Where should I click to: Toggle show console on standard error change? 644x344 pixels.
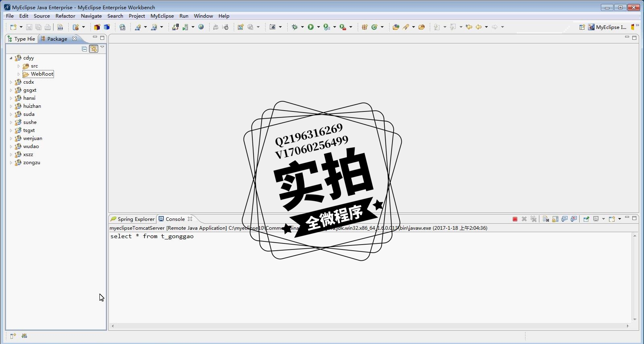click(x=574, y=219)
